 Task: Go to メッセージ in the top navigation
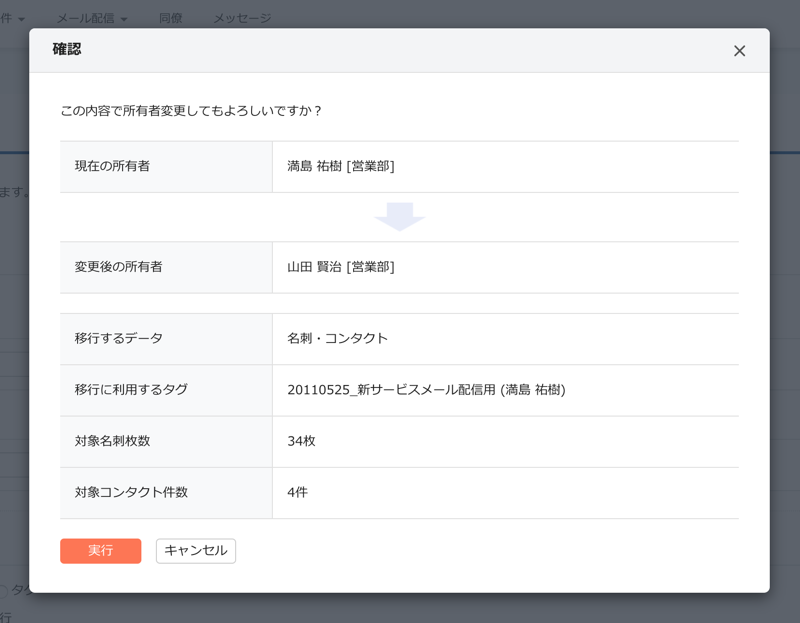[242, 18]
